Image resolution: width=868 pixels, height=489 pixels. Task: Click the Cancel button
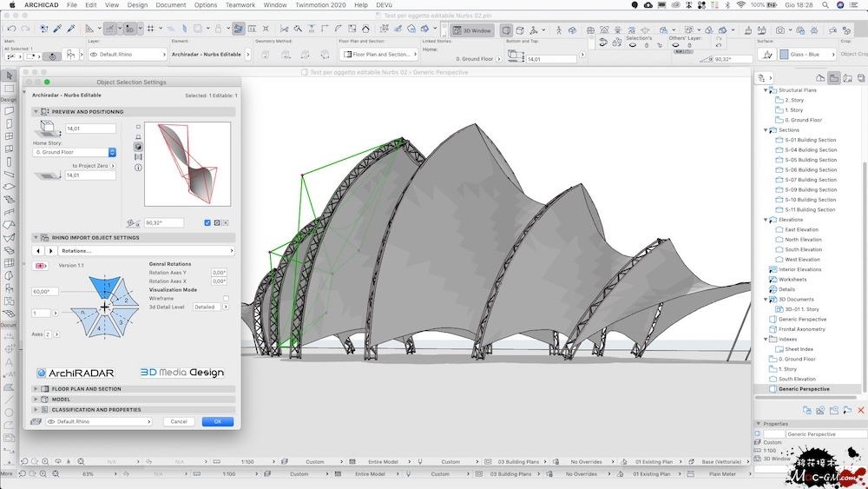click(x=179, y=421)
